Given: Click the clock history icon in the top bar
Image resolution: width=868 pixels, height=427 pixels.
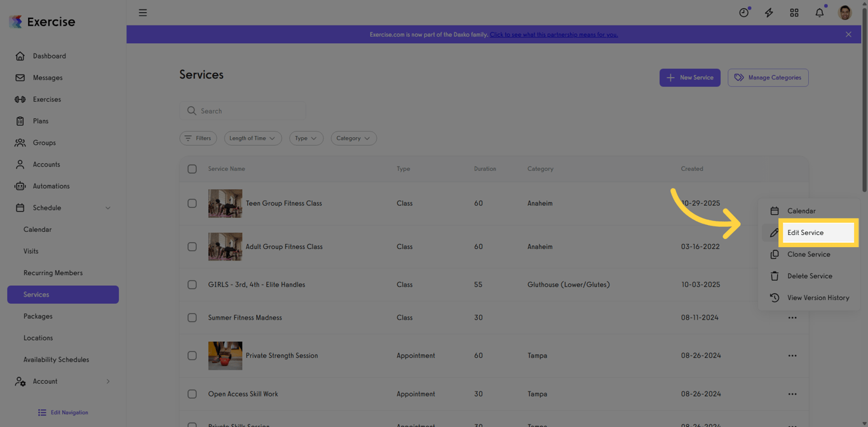Looking at the screenshot, I should pyautogui.click(x=743, y=12).
